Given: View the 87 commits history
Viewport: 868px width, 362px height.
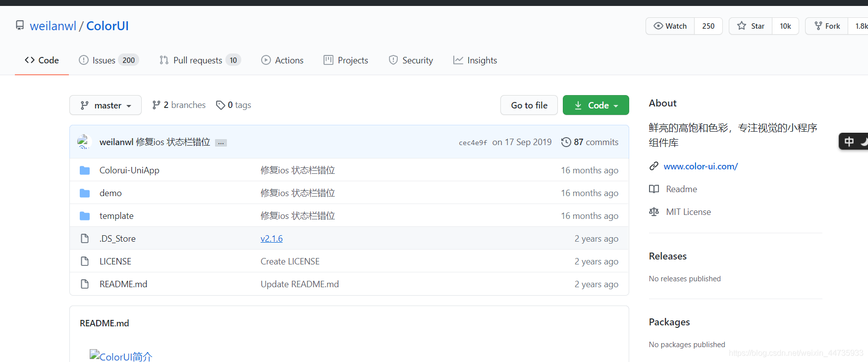Looking at the screenshot, I should [590, 142].
